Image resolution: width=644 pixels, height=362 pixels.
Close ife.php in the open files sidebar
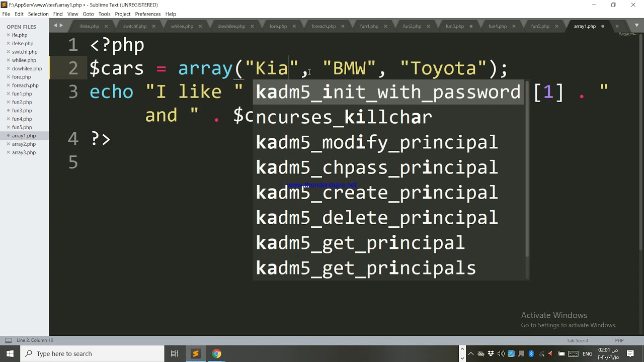click(x=8, y=35)
